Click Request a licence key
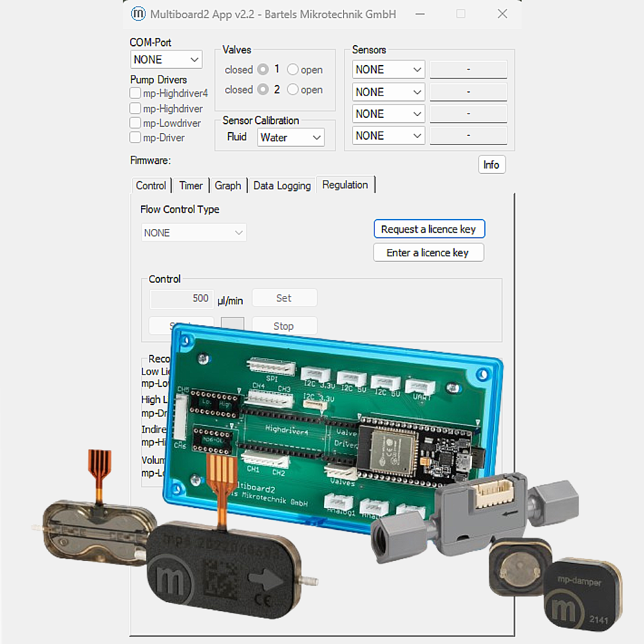This screenshot has height=644, width=644. [x=429, y=229]
